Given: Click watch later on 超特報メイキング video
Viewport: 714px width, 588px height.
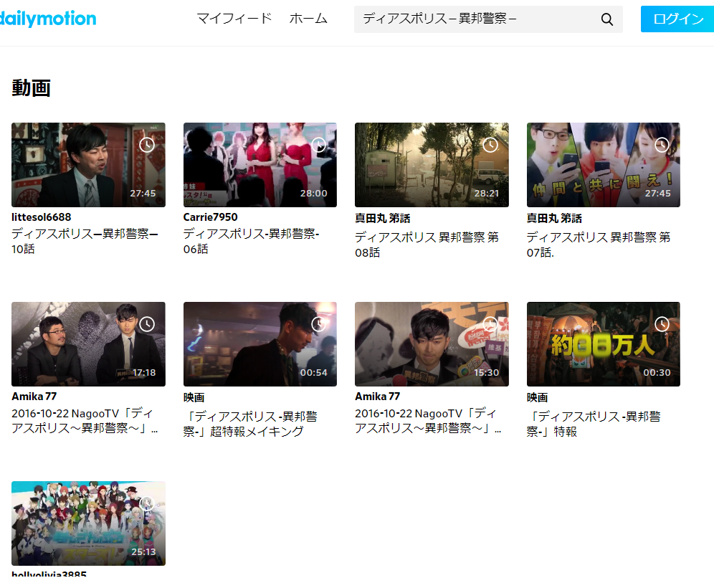Looking at the screenshot, I should click(x=319, y=324).
